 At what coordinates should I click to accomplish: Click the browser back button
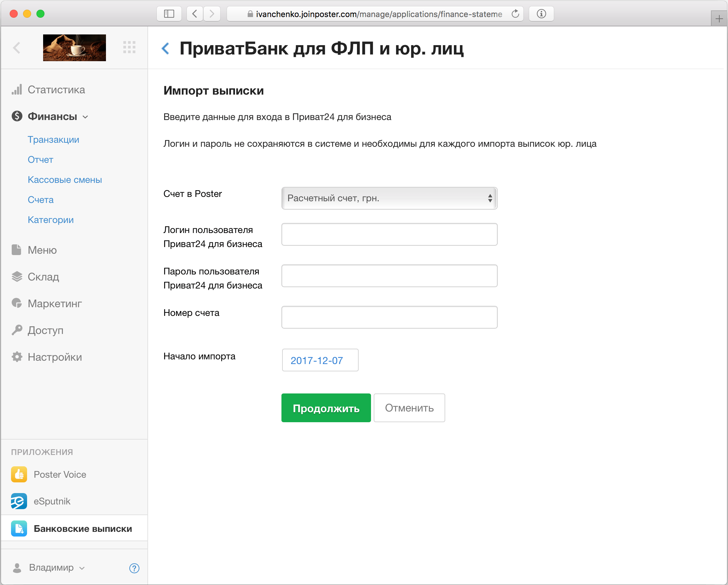tap(195, 14)
